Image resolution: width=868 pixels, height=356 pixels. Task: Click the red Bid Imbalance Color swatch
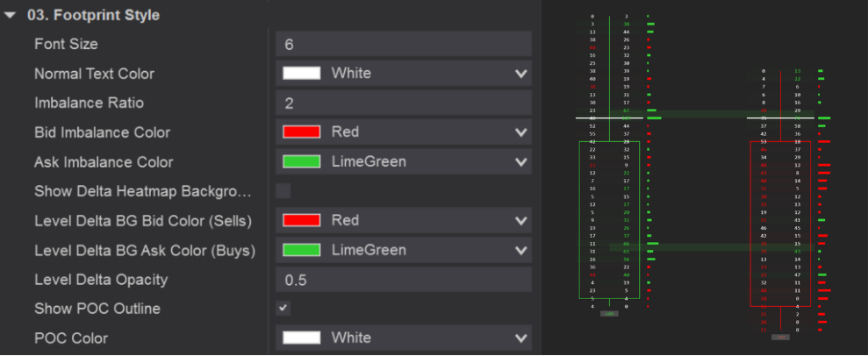tap(301, 132)
